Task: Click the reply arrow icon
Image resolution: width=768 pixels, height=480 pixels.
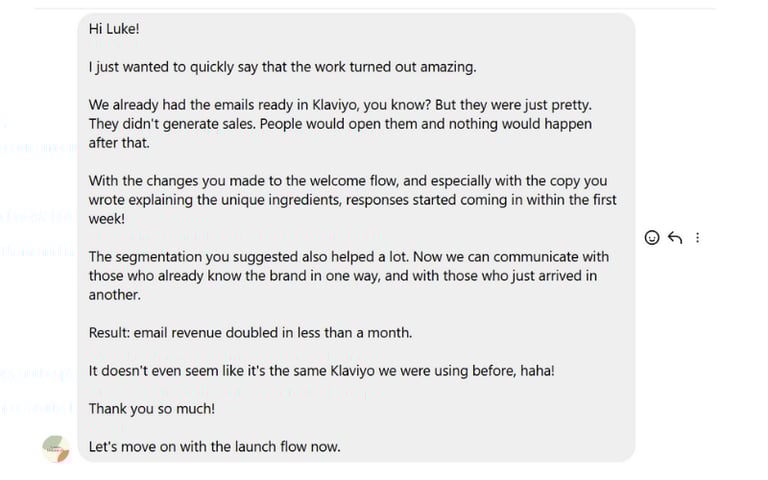Action: click(675, 238)
